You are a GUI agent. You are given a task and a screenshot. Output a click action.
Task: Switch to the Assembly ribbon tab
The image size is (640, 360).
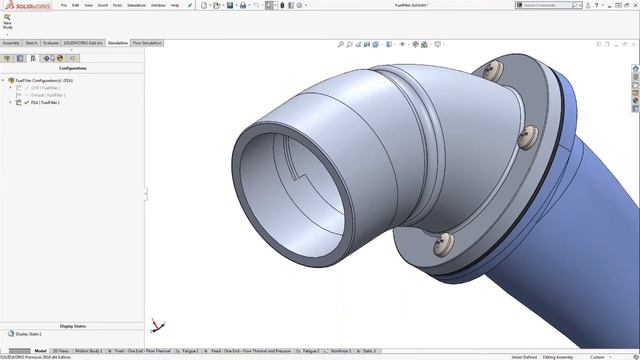pyautogui.click(x=11, y=43)
